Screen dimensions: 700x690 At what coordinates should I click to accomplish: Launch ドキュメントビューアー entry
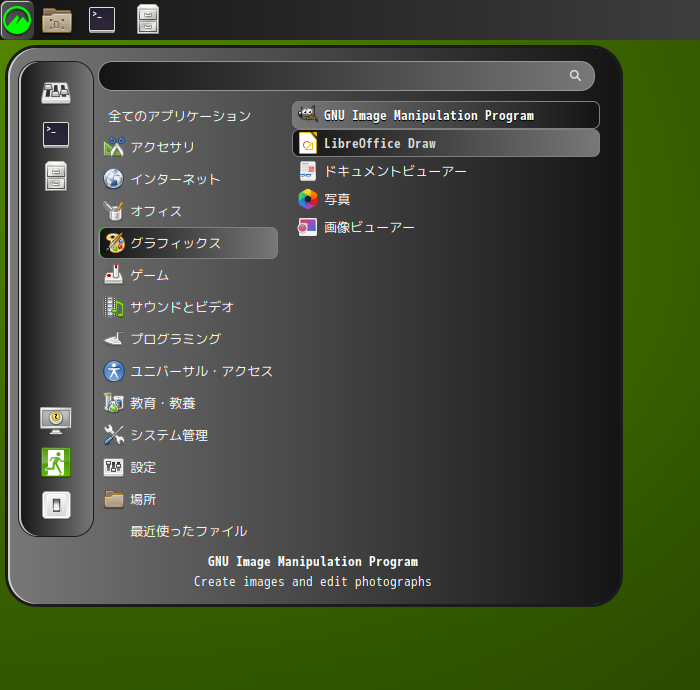446,171
